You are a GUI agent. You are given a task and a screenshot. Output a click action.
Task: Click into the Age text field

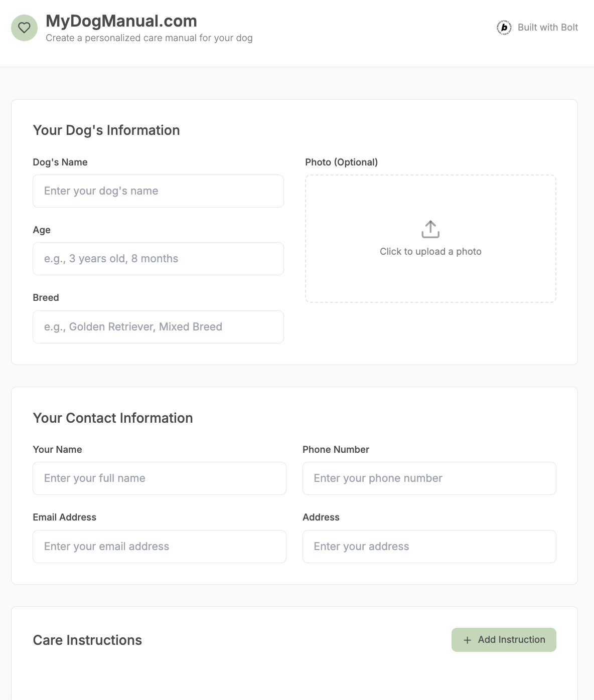pos(158,259)
